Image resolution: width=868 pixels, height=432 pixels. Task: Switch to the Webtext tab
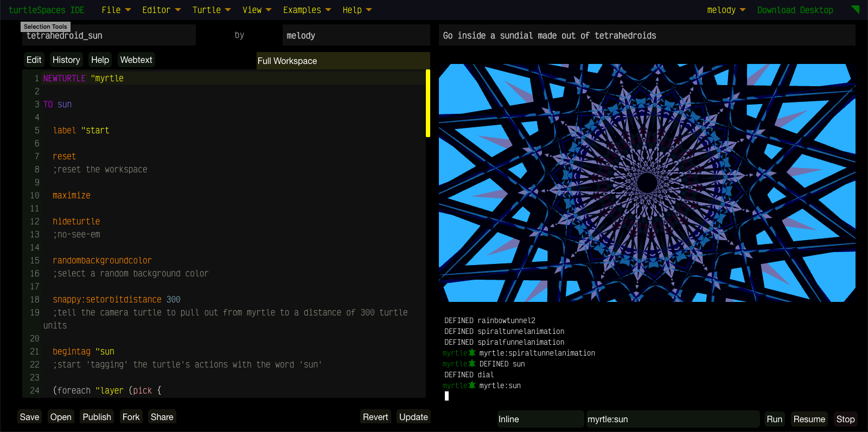(136, 60)
